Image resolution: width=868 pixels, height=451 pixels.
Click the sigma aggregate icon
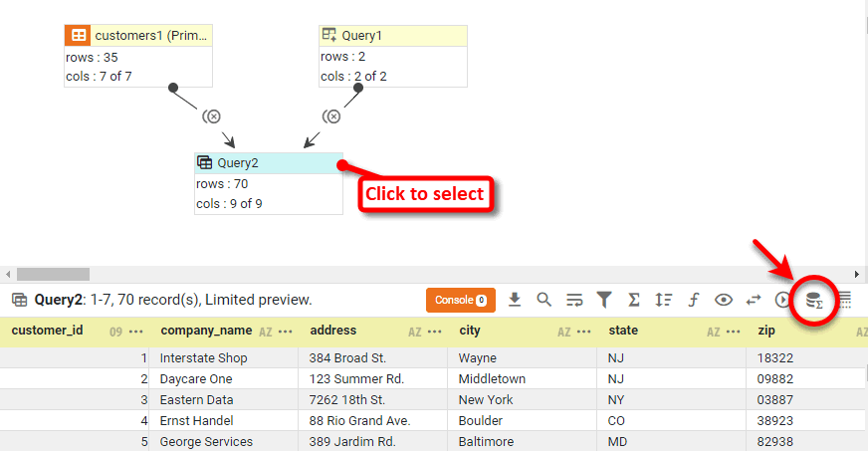(634, 300)
